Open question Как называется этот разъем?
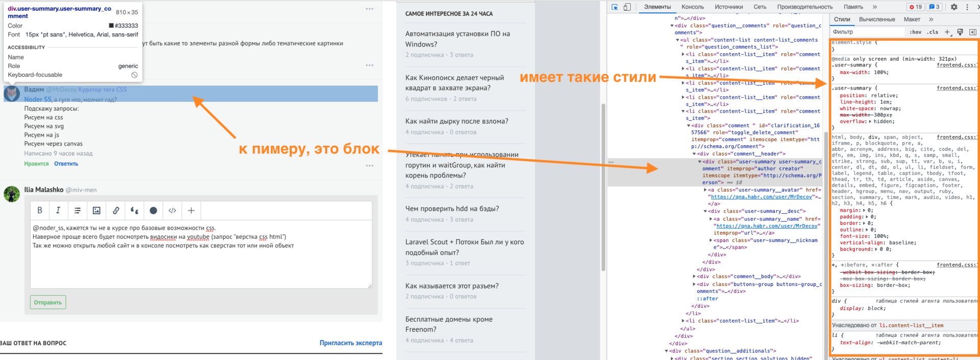Image resolution: width=980 pixels, height=360 pixels. (452, 286)
